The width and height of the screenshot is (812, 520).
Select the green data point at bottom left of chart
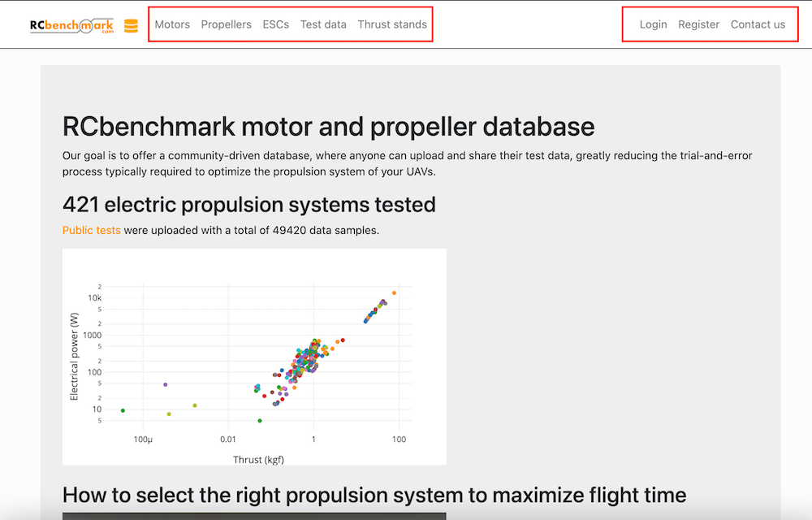click(123, 410)
